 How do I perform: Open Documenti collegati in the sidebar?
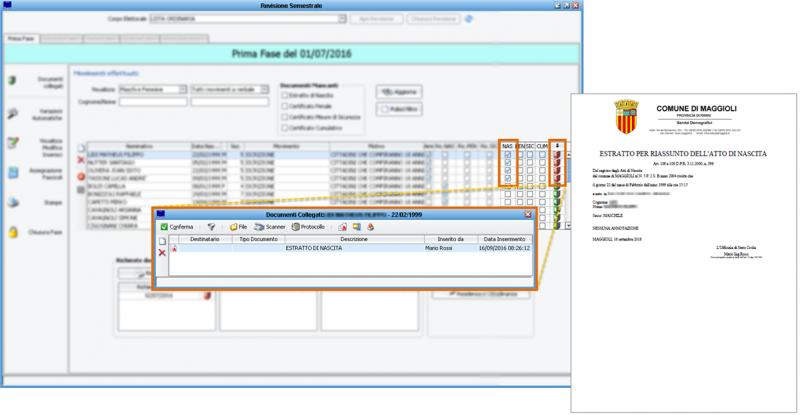point(13,80)
